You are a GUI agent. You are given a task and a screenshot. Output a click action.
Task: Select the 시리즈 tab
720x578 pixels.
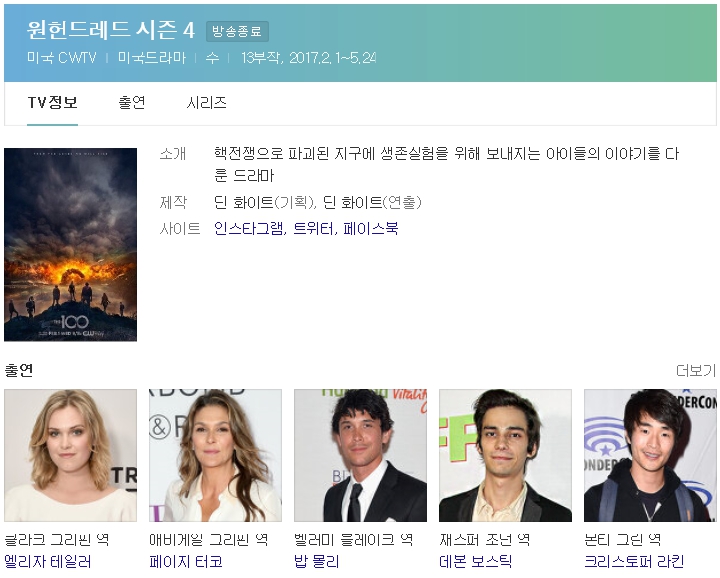[206, 103]
